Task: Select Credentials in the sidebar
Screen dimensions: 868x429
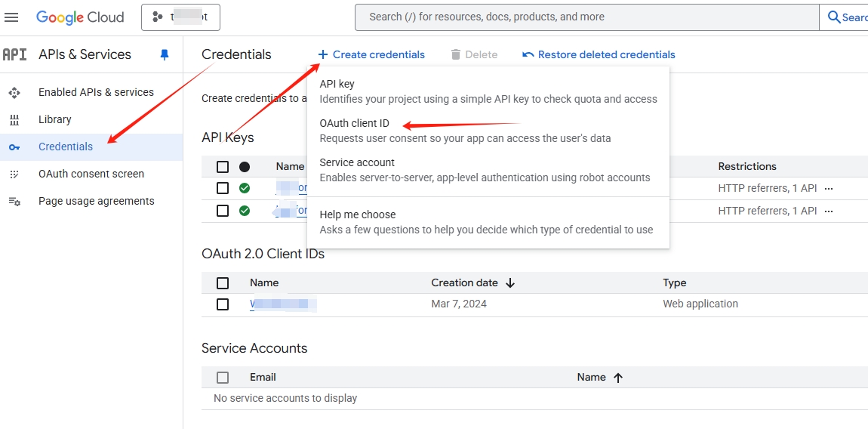Action: tap(91, 147)
